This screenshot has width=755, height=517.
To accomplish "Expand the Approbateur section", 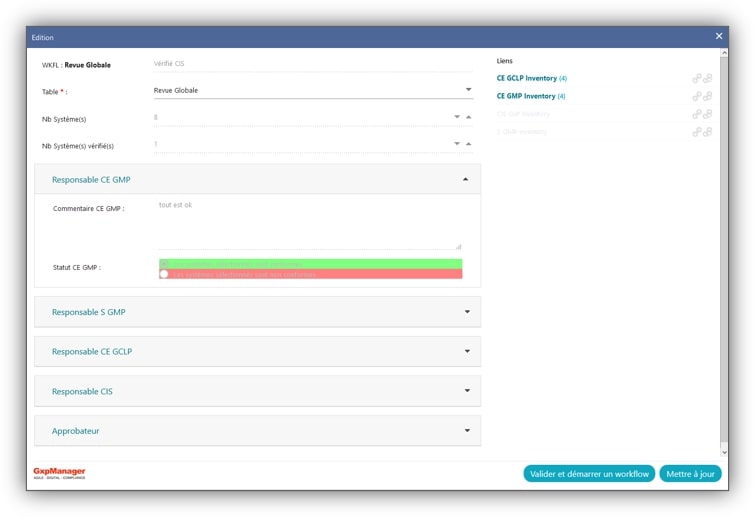I will [x=466, y=431].
